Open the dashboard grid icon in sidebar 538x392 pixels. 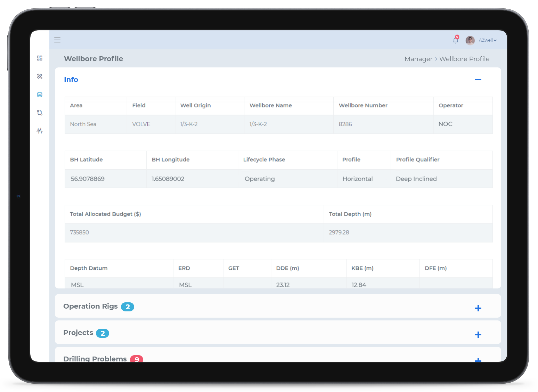coord(40,58)
